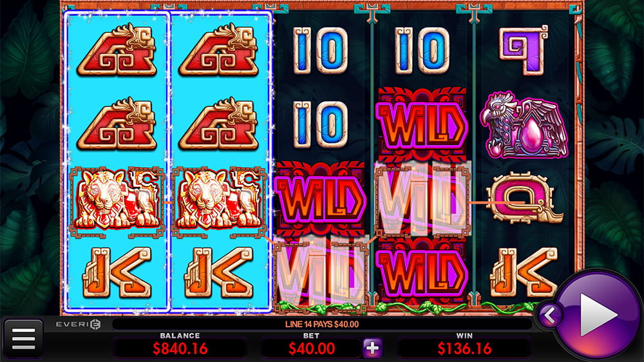Select the Bet amount $40.00 field
The height and width of the screenshot is (362, 644).
[312, 349]
